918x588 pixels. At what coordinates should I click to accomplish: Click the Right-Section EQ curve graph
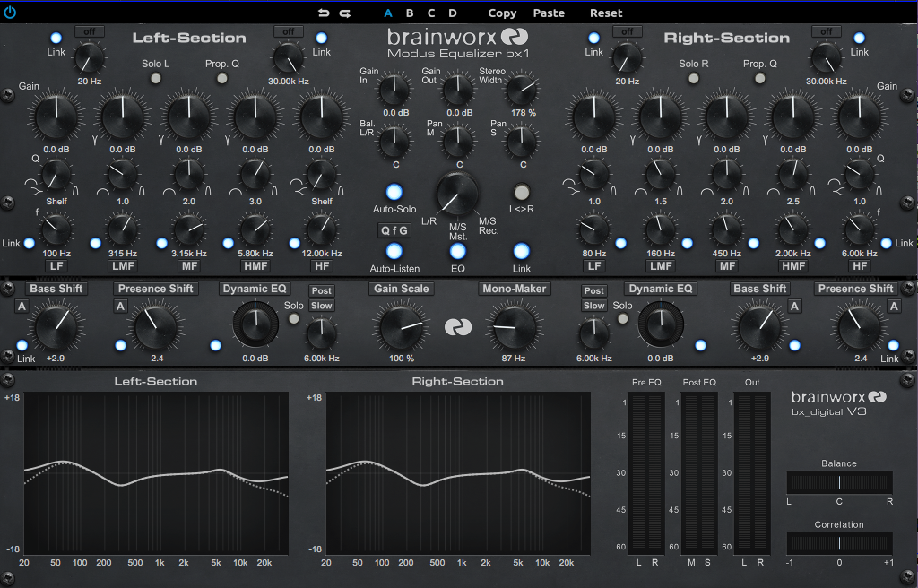click(x=458, y=473)
